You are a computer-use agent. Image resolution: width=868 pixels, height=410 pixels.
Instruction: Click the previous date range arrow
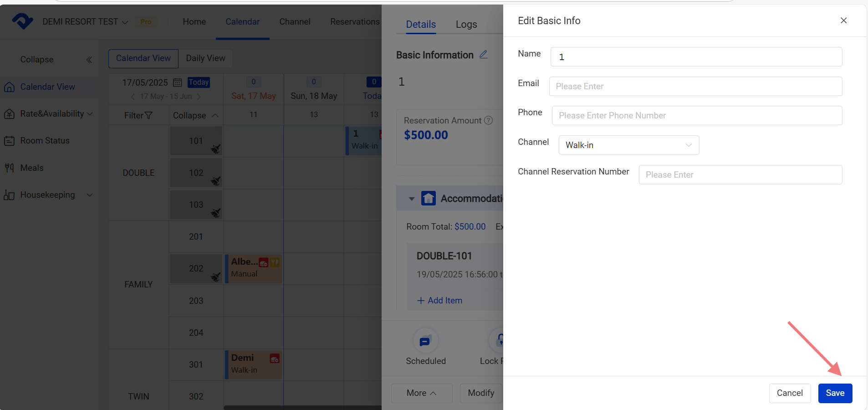[133, 97]
